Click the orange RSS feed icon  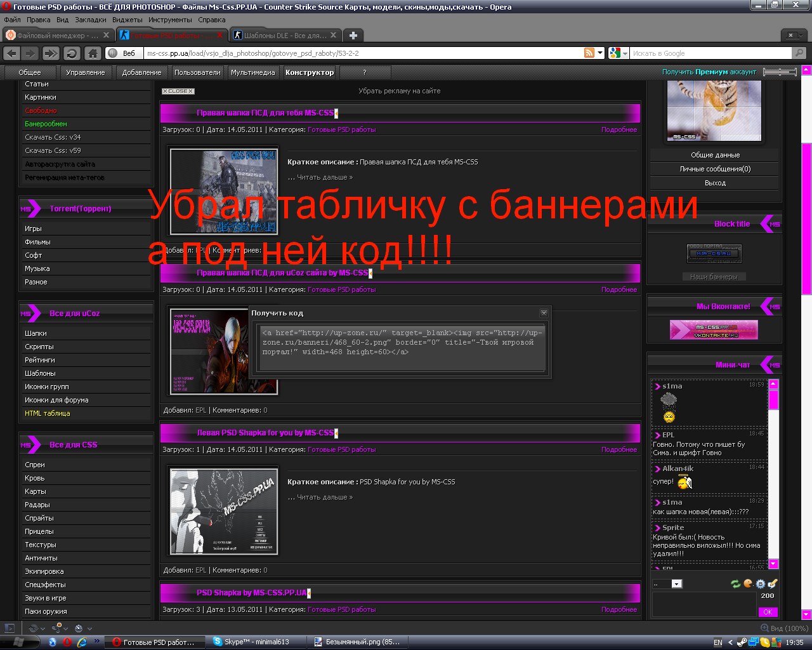click(589, 53)
